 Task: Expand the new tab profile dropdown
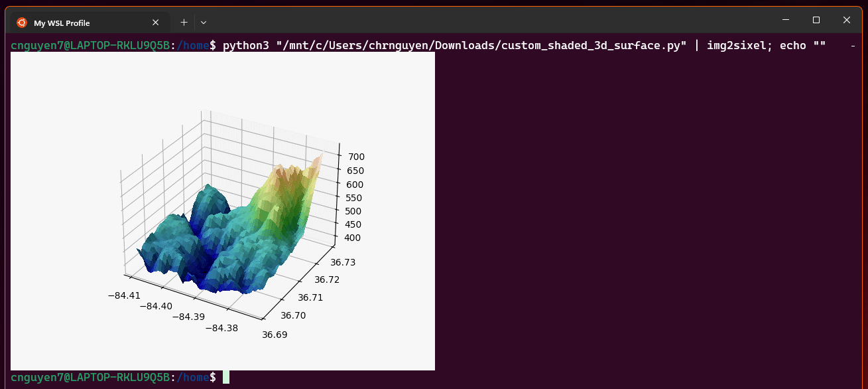point(204,22)
